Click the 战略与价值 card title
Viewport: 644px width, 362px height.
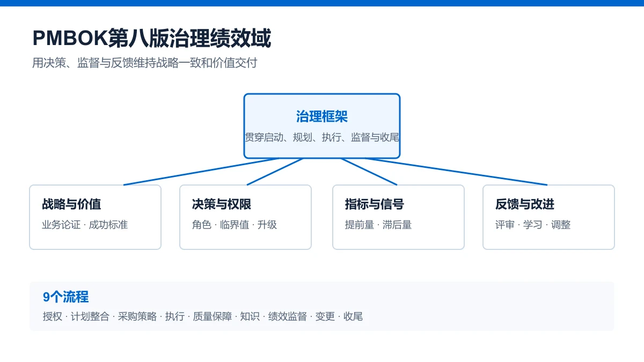71,204
